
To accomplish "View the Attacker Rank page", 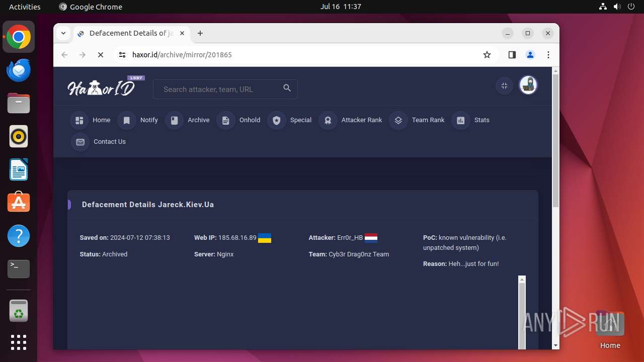I will point(351,120).
